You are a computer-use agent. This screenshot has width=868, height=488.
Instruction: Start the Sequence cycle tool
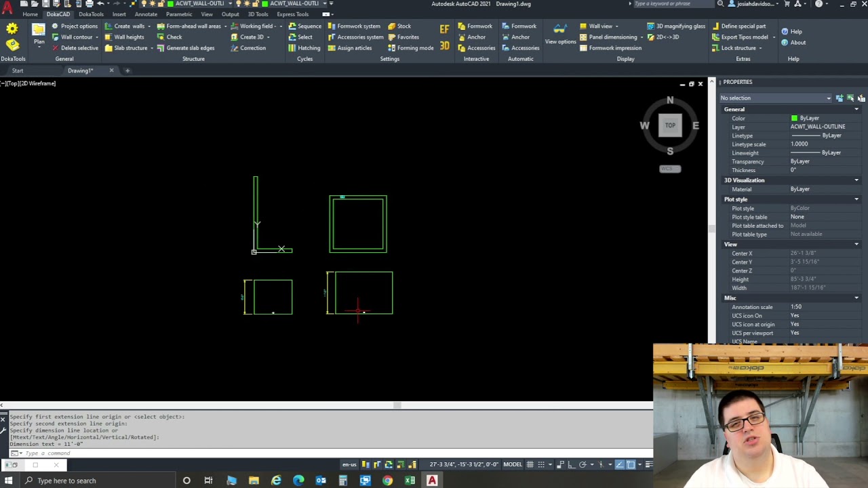point(305,26)
